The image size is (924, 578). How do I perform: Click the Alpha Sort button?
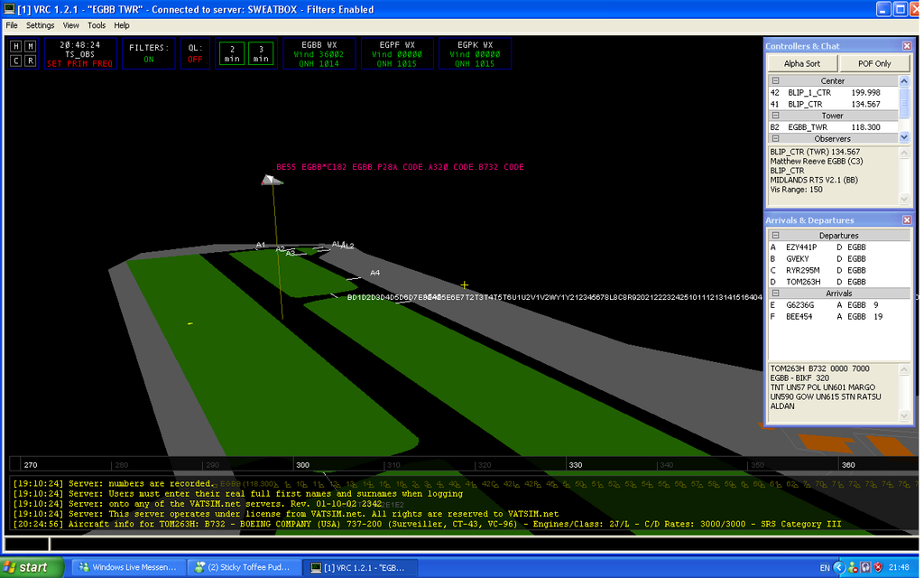[x=801, y=64]
